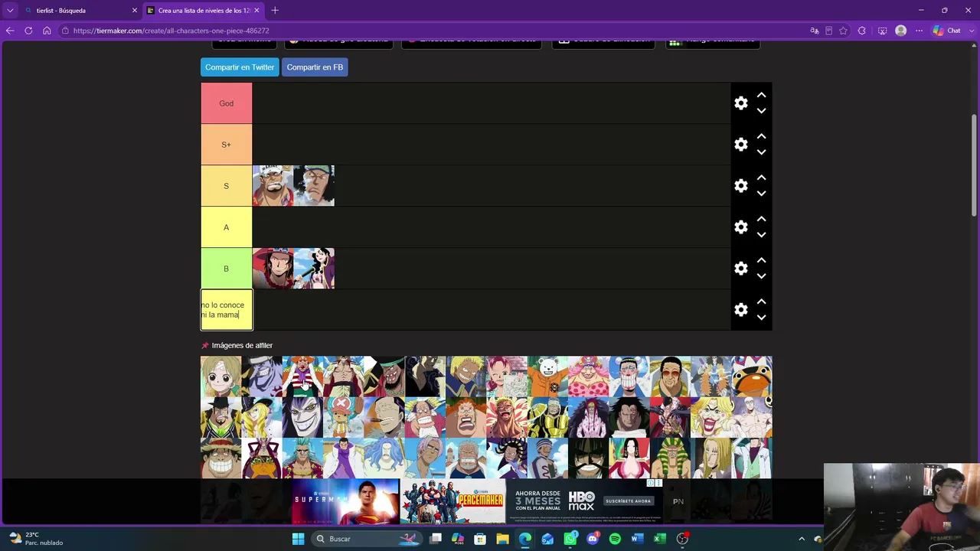The height and width of the screenshot is (551, 980).
Task: Open the browser settings and more menu
Action: click(920, 31)
